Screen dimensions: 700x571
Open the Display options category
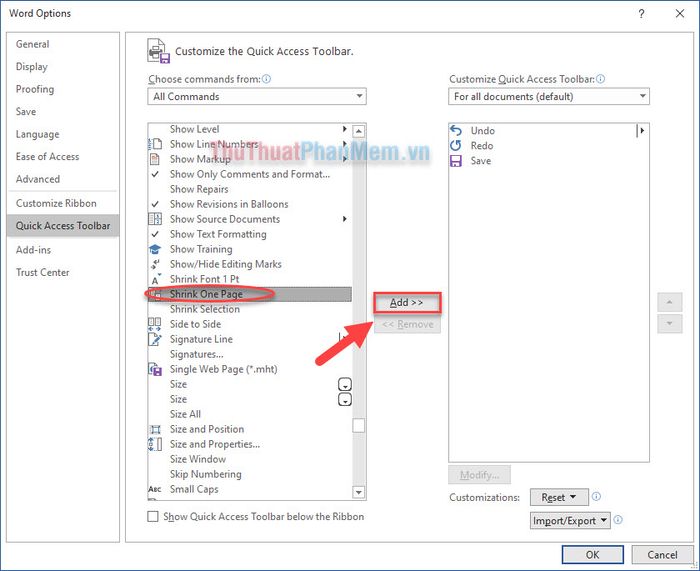[x=32, y=67]
